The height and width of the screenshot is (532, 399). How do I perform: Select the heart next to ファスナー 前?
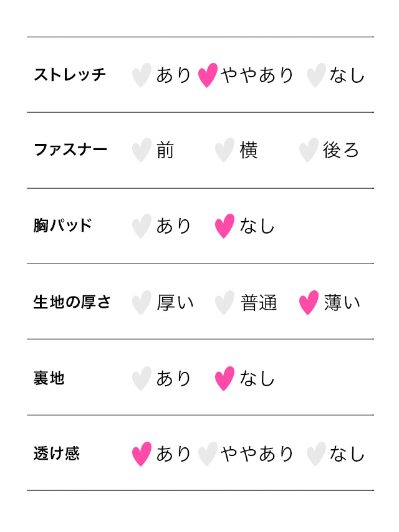142,151
